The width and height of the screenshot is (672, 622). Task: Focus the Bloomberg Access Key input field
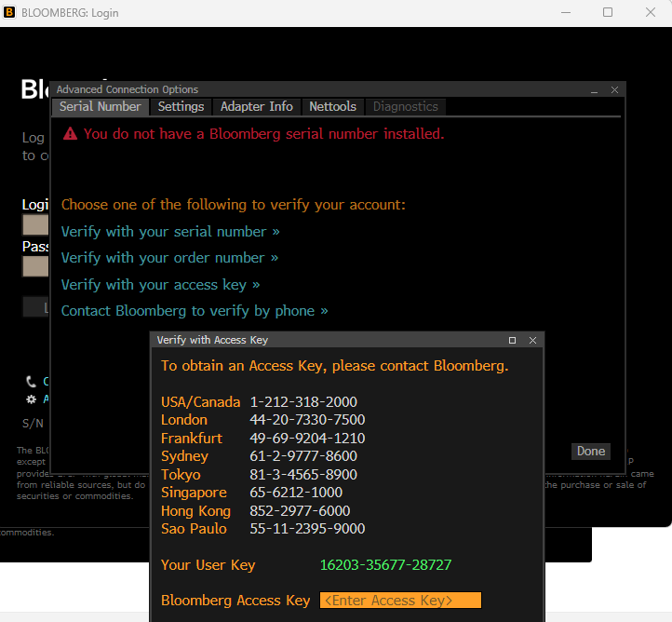pyautogui.click(x=400, y=601)
